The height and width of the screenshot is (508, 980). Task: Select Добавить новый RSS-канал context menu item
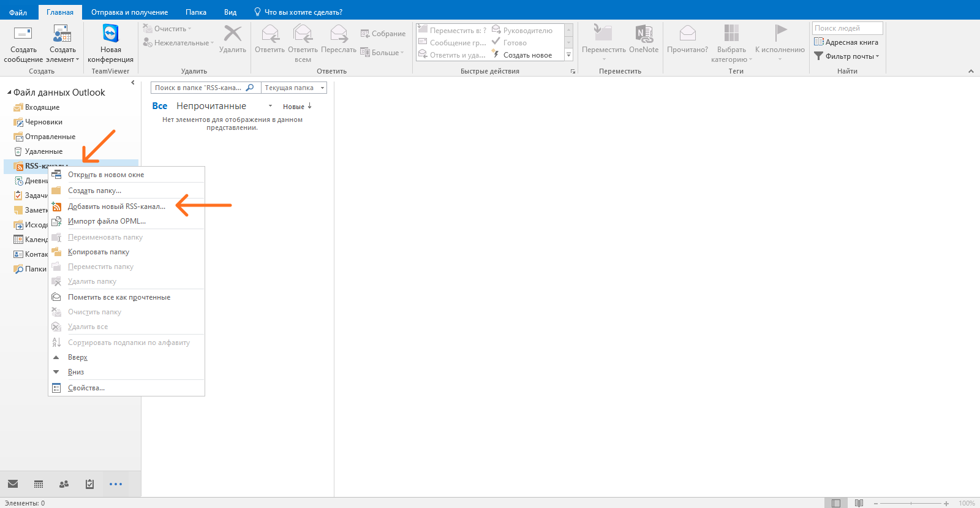[126, 207]
